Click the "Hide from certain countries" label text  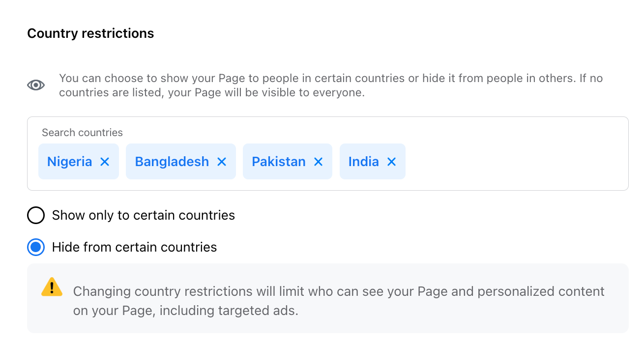click(x=134, y=247)
